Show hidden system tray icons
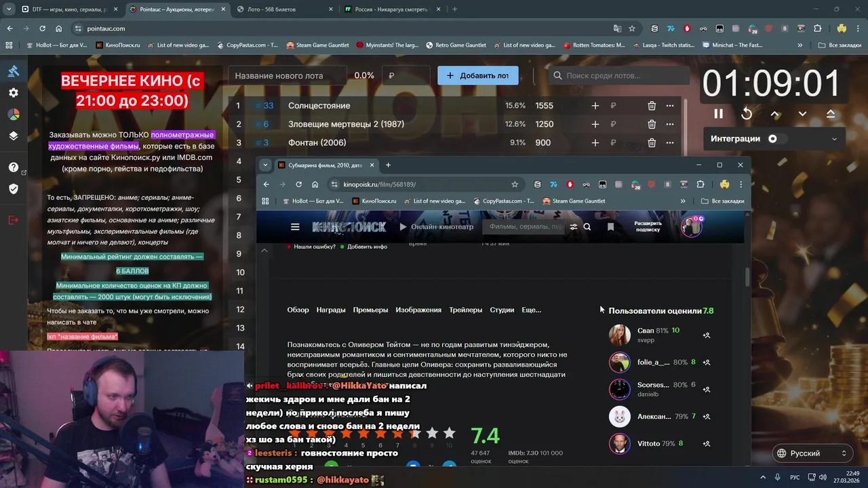The image size is (868, 488). click(763, 477)
